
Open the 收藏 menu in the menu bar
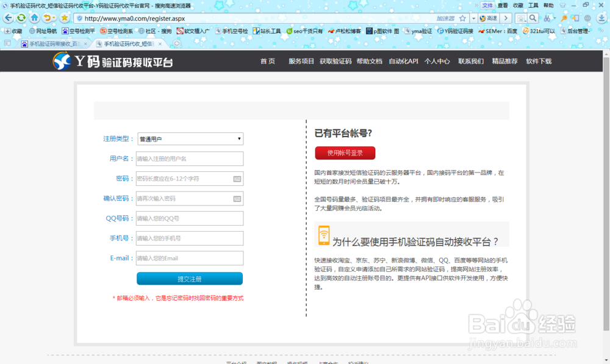(518, 5)
